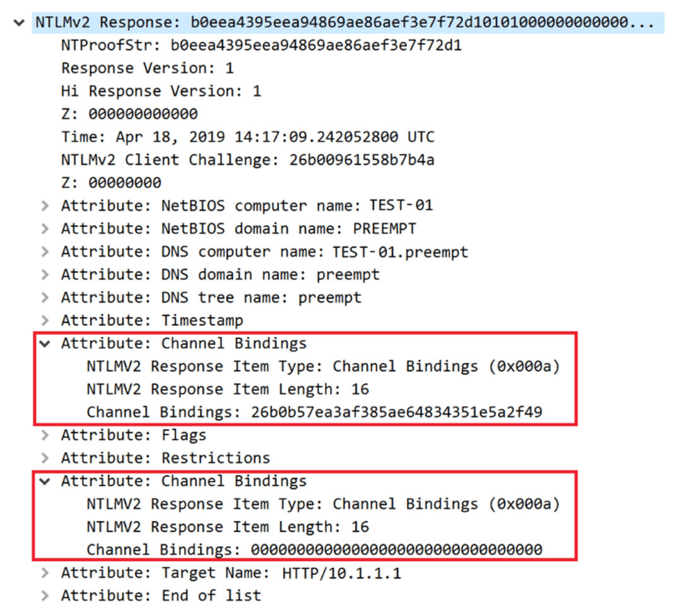The width and height of the screenshot is (694, 616).
Task: Select the Hi Response Version row
Action: point(161,91)
